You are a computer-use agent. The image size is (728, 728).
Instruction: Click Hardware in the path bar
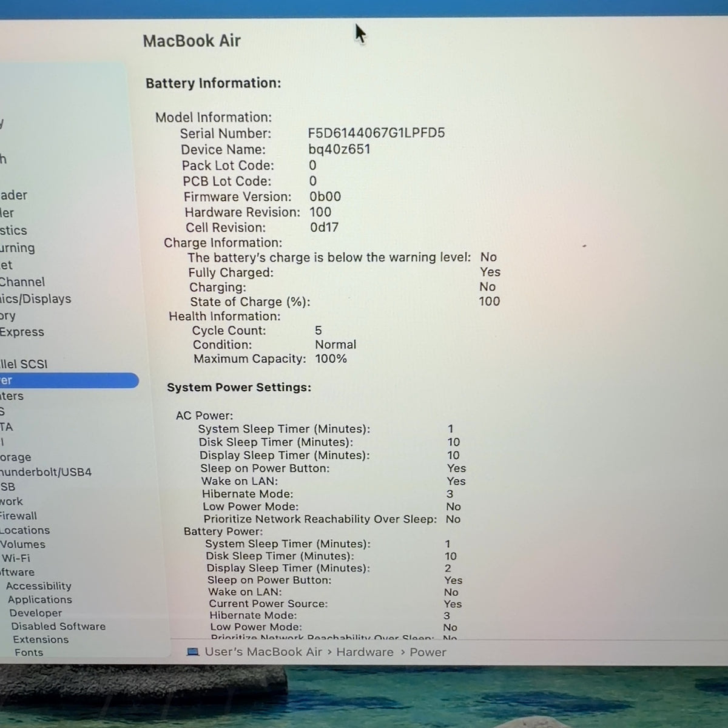coord(365,652)
